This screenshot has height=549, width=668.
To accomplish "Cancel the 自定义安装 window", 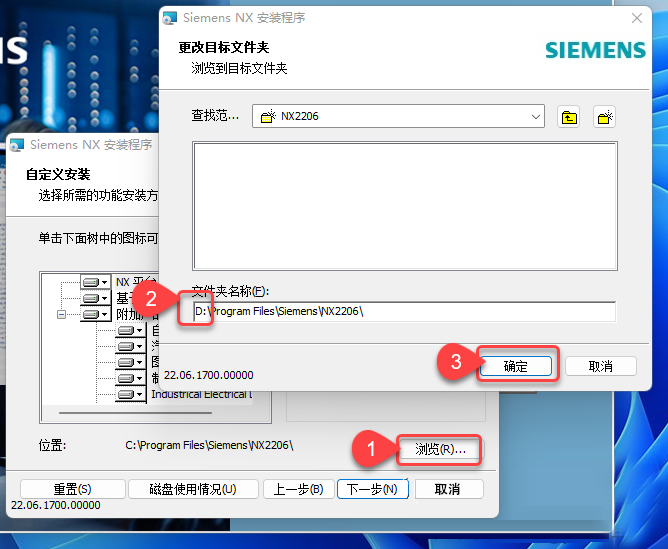I will pyautogui.click(x=448, y=489).
